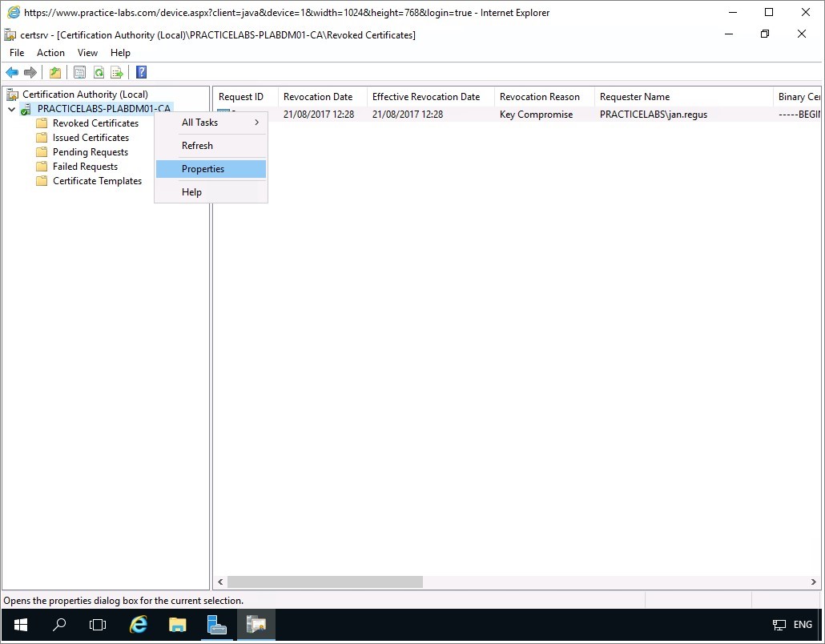
Task: Click the scrollbar right arrow
Action: coord(814,582)
